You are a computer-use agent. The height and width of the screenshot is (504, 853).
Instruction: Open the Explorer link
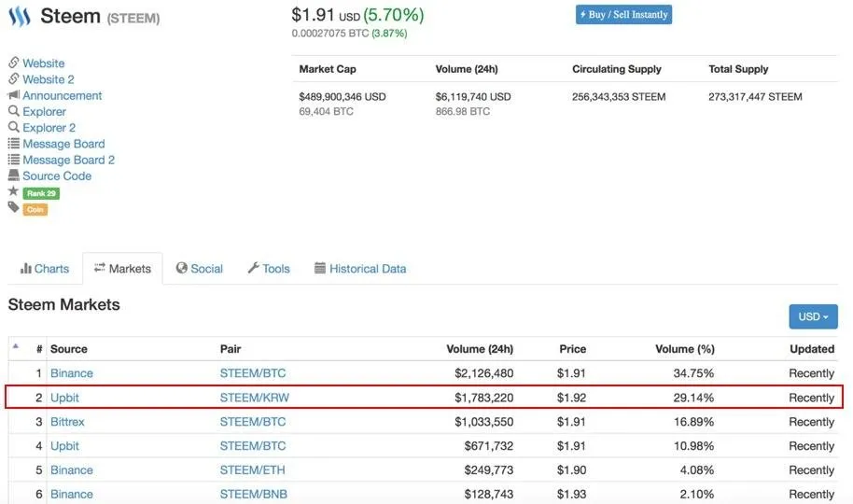tap(44, 112)
